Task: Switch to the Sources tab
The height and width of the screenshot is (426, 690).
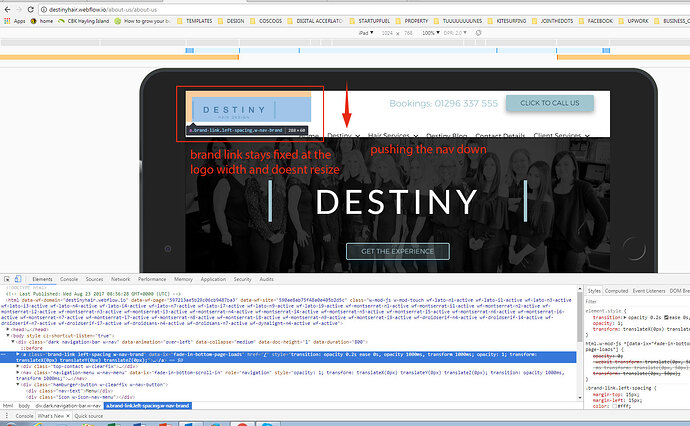Action: point(95,279)
